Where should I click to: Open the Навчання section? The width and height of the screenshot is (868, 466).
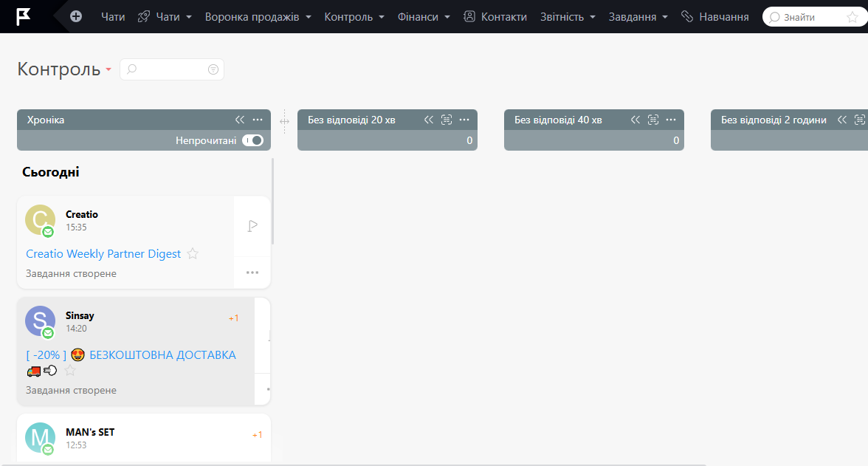point(723,17)
